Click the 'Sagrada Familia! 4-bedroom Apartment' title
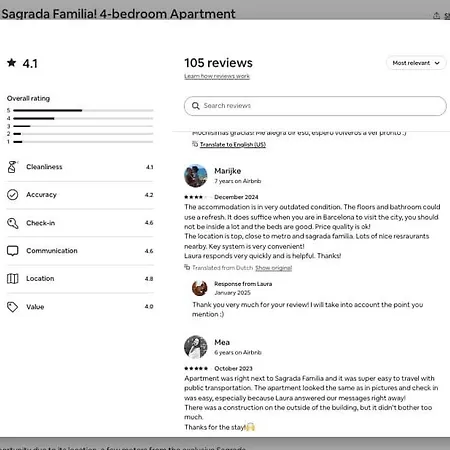Viewport: 450px width, 450px height. tap(118, 14)
